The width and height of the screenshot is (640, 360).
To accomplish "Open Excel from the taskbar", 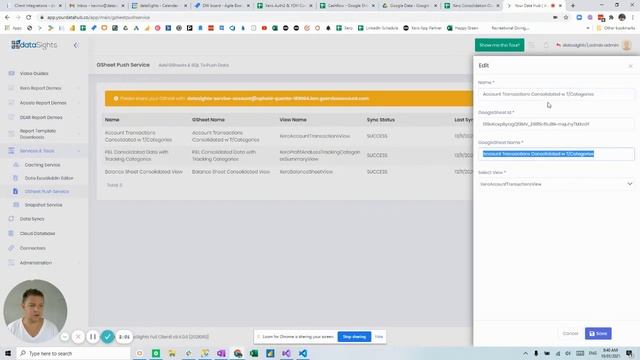I will point(254,353).
